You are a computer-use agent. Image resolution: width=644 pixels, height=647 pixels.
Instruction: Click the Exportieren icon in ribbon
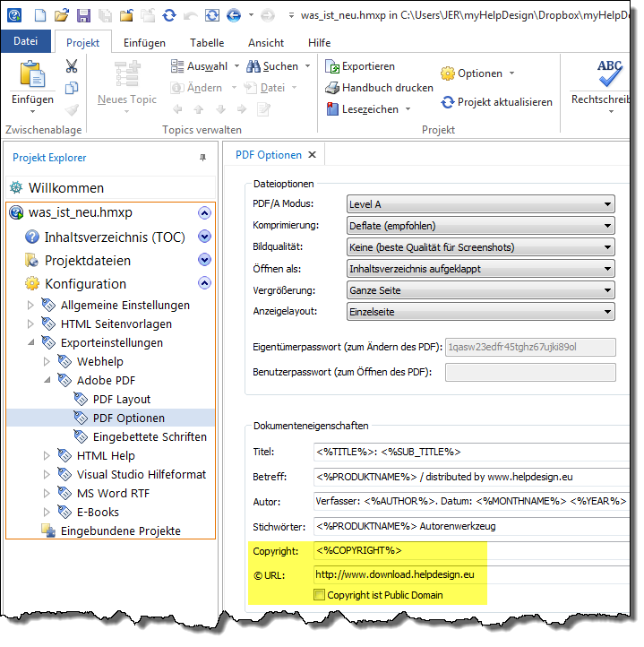pyautogui.click(x=333, y=67)
